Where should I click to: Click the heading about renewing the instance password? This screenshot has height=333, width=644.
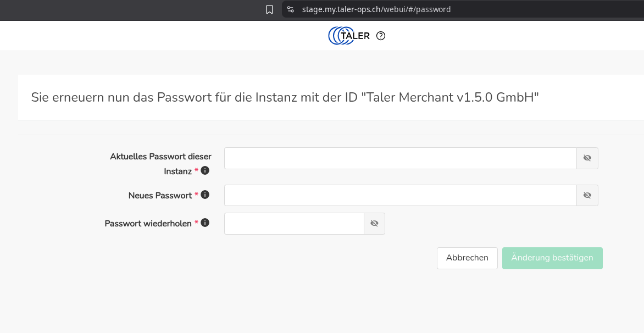(285, 97)
